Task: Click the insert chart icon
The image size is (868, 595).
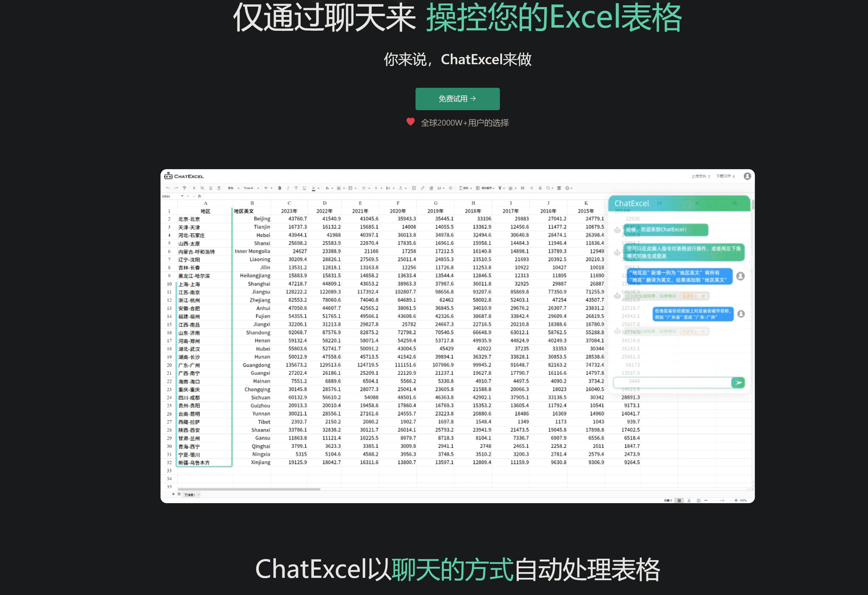Action: click(x=432, y=188)
